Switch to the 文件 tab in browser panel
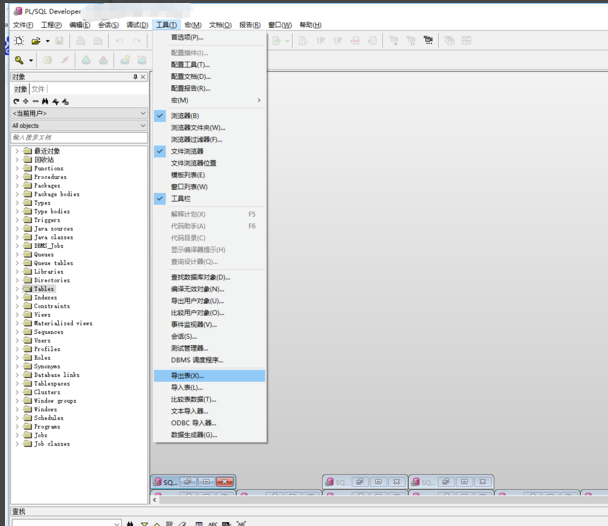 coord(39,89)
